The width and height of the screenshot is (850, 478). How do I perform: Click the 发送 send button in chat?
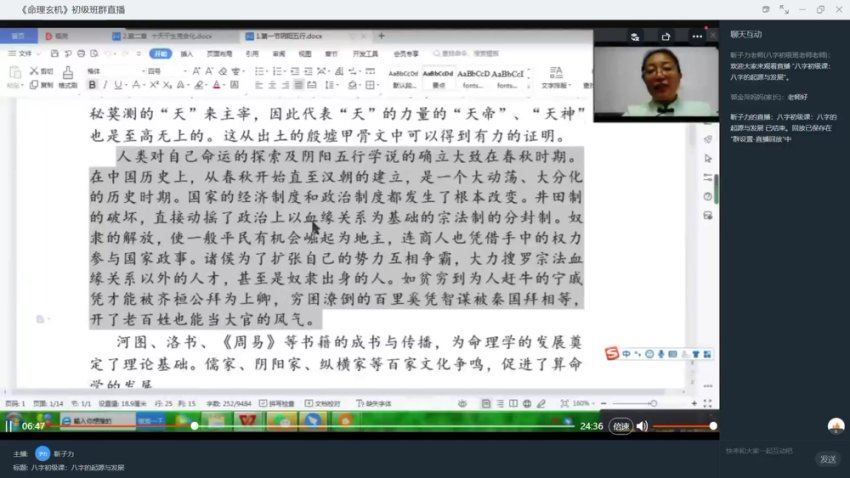(x=828, y=459)
